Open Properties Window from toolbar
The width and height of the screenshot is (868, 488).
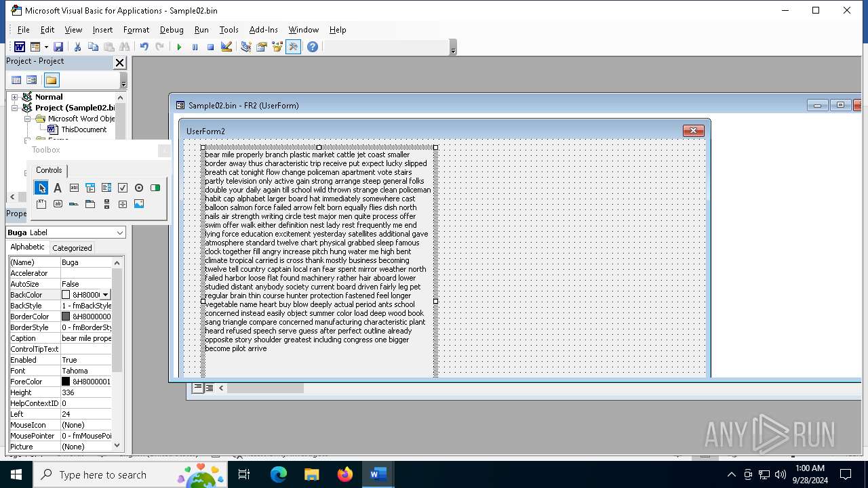pyautogui.click(x=261, y=47)
